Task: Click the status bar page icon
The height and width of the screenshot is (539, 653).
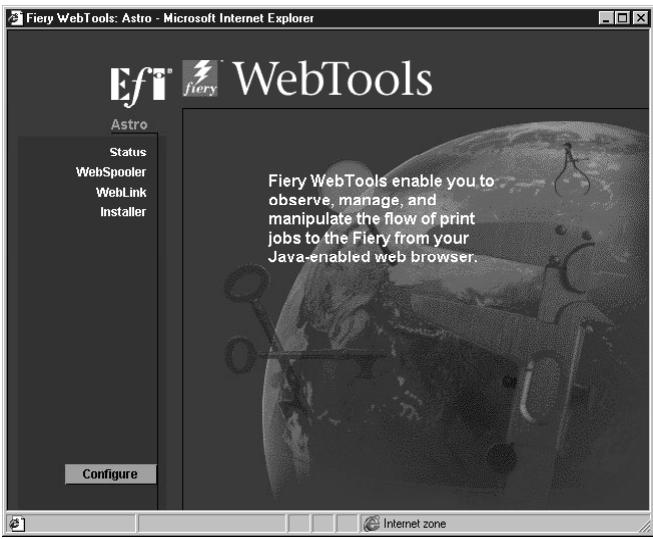Action: pyautogui.click(x=17, y=524)
